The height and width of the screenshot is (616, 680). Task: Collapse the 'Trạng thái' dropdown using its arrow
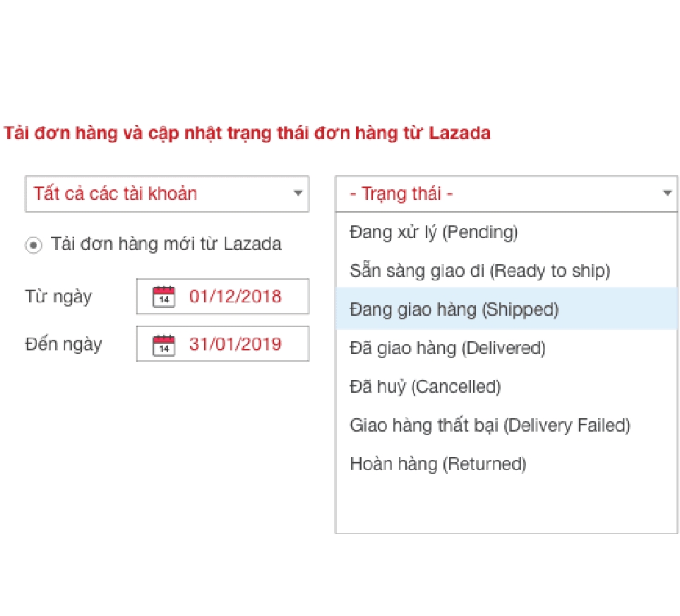tap(667, 193)
